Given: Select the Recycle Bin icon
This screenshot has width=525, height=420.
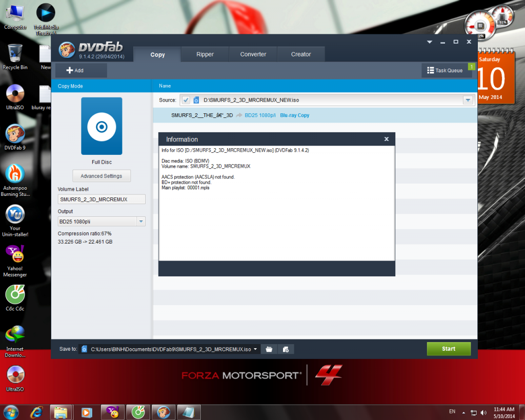Looking at the screenshot, I should click(15, 57).
